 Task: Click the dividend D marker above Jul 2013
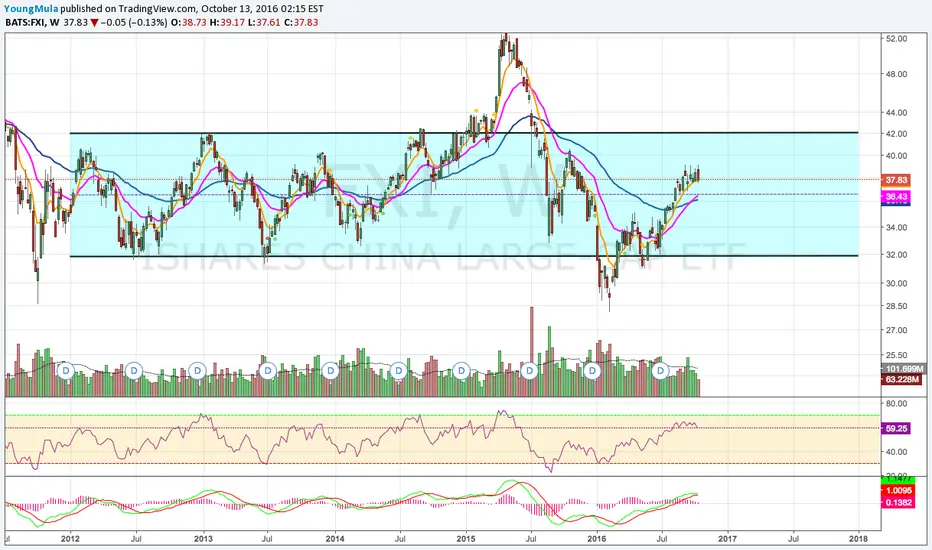pos(268,371)
